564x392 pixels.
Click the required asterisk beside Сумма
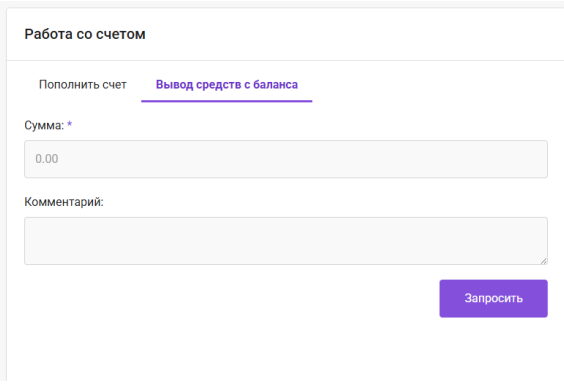click(x=69, y=124)
